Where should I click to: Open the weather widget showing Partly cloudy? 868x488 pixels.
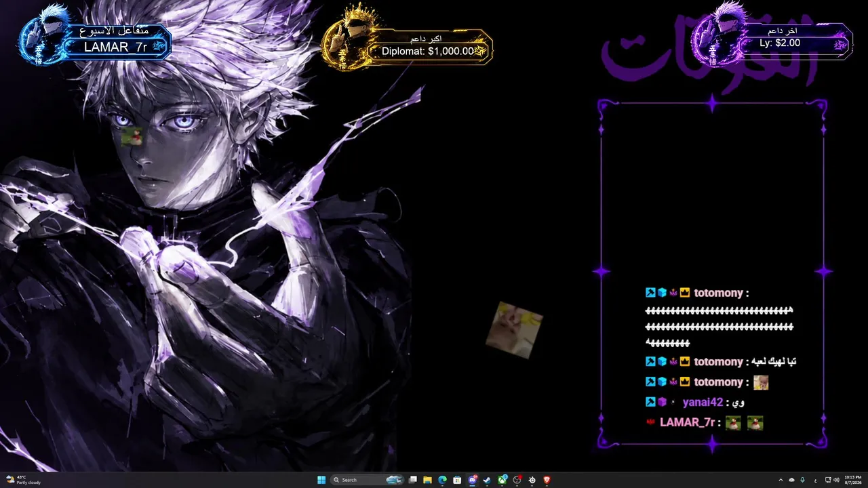point(23,480)
